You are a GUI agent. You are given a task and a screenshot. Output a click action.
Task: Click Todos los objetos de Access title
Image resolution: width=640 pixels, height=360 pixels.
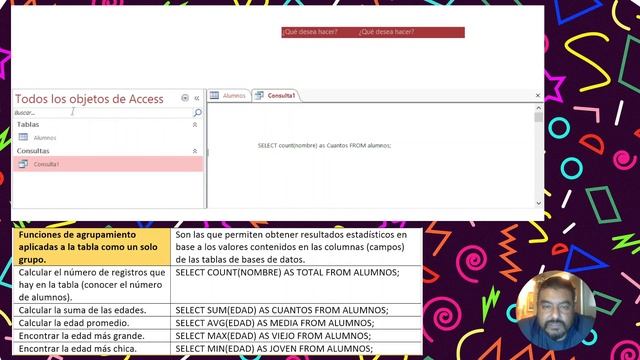click(x=89, y=99)
